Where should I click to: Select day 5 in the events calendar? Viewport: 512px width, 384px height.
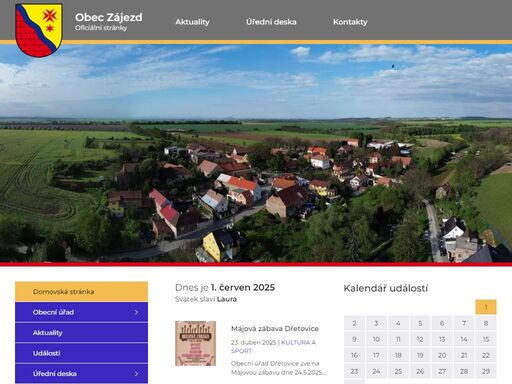click(x=420, y=323)
